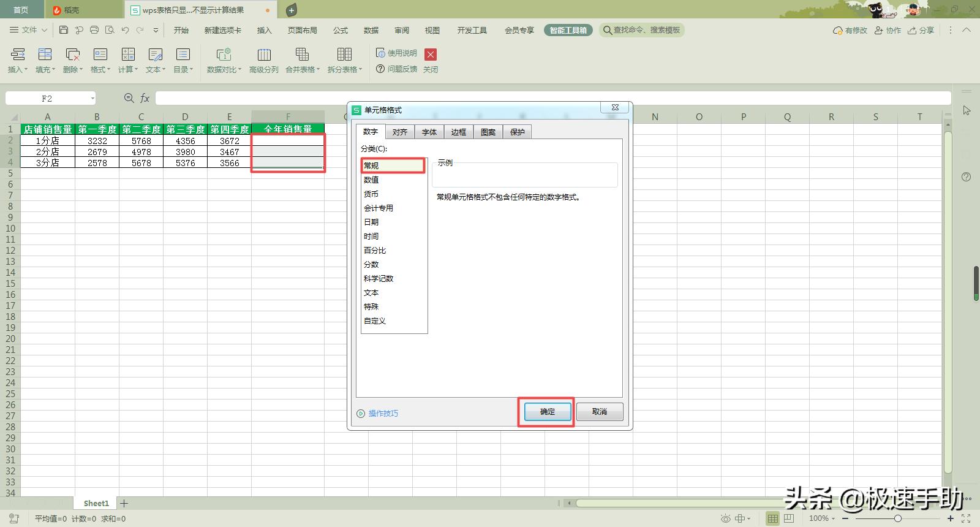Switch to the 图案 tab in dialog

tap(488, 132)
